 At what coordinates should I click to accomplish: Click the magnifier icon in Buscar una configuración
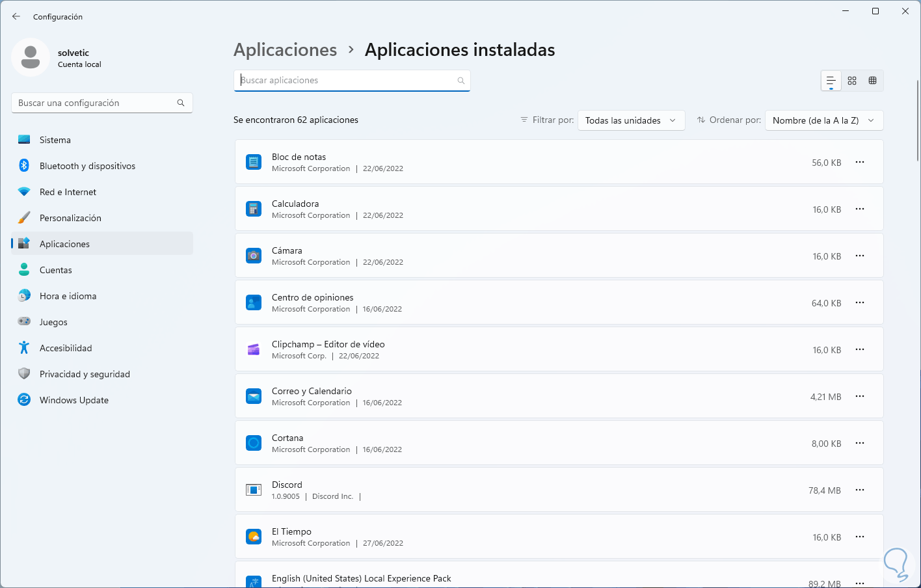coord(181,103)
